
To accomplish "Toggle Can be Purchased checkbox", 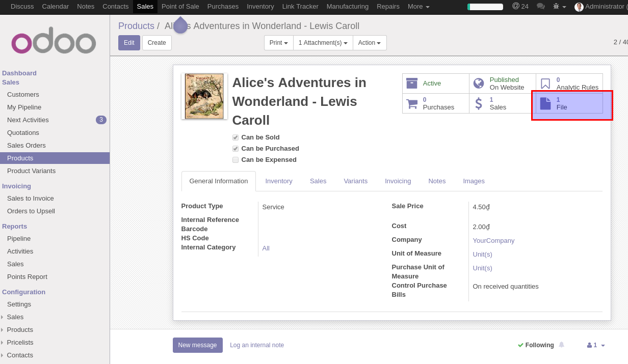I will coord(235,149).
